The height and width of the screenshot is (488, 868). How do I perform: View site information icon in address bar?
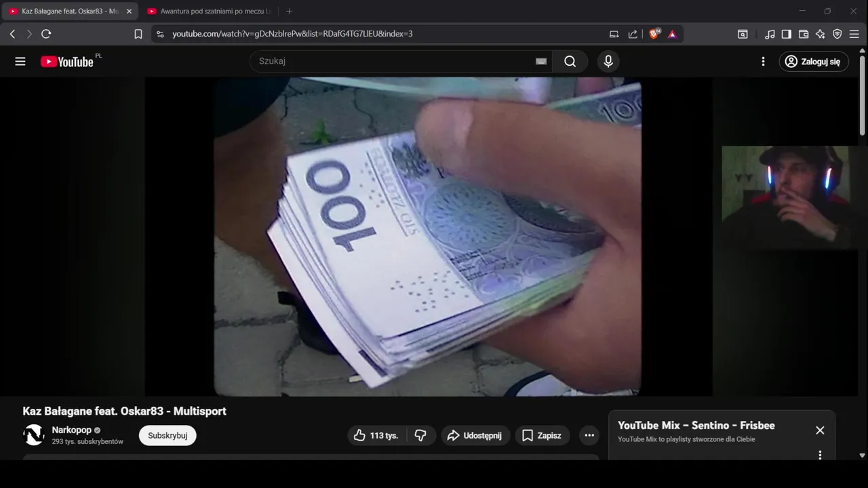pos(159,34)
